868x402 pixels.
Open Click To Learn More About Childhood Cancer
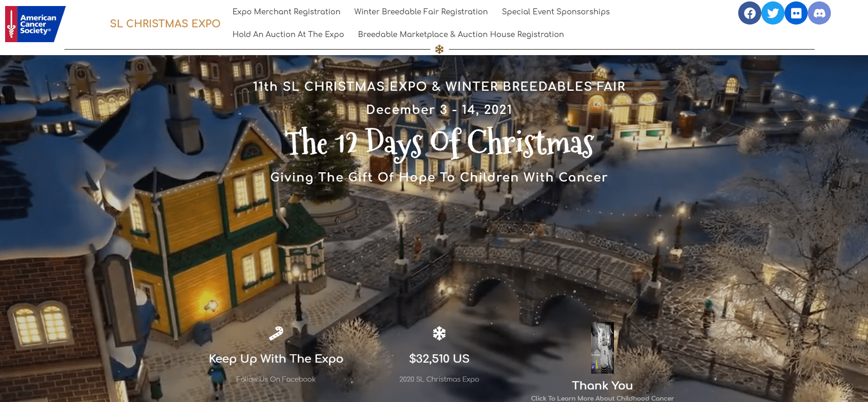[x=602, y=398]
